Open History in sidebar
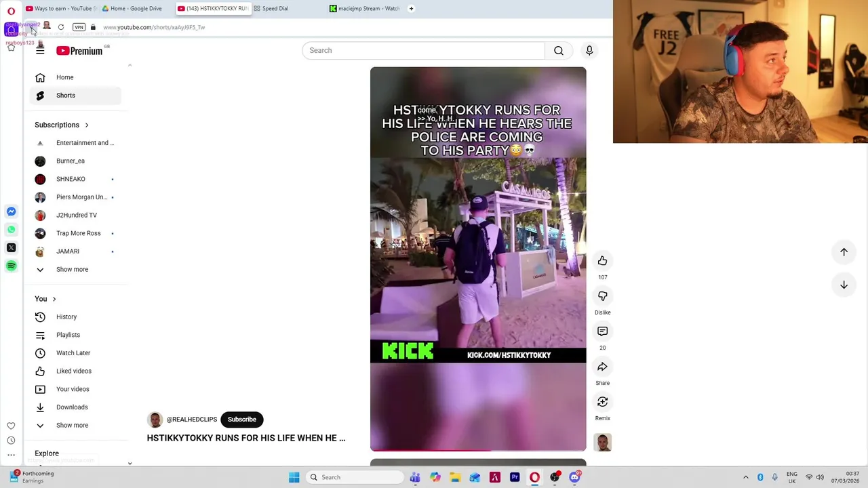868x488 pixels. click(x=75, y=317)
